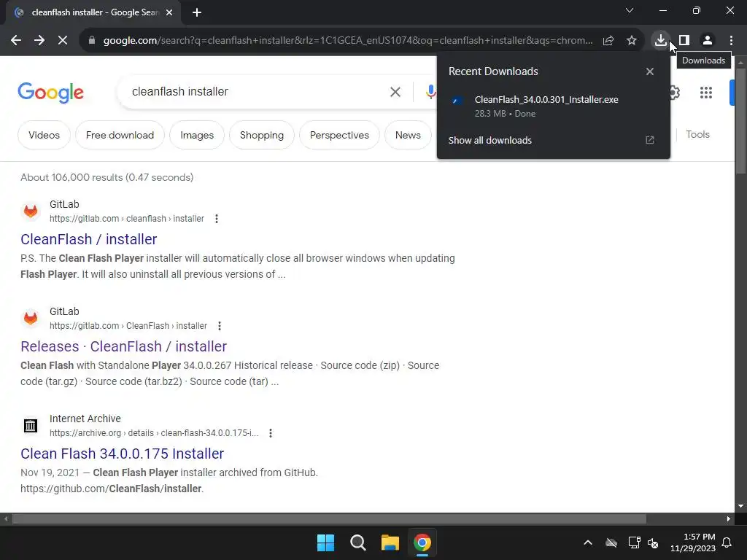Switch to Shopping results
This screenshot has height=560, width=747.
point(262,135)
